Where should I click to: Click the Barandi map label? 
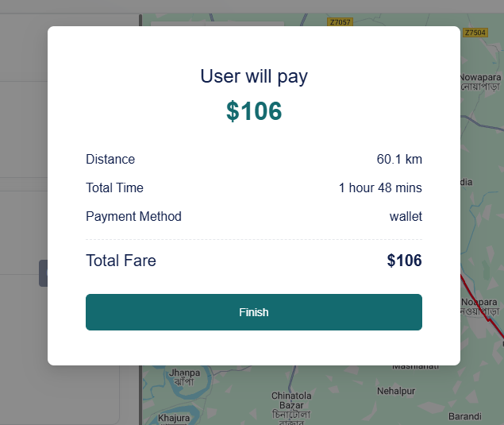pyautogui.click(x=465, y=416)
